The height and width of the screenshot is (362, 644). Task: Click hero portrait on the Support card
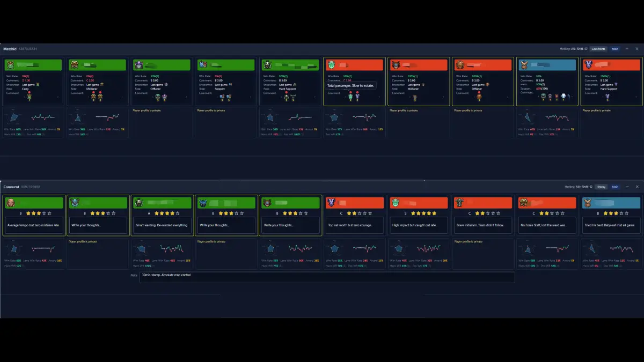(x=203, y=65)
